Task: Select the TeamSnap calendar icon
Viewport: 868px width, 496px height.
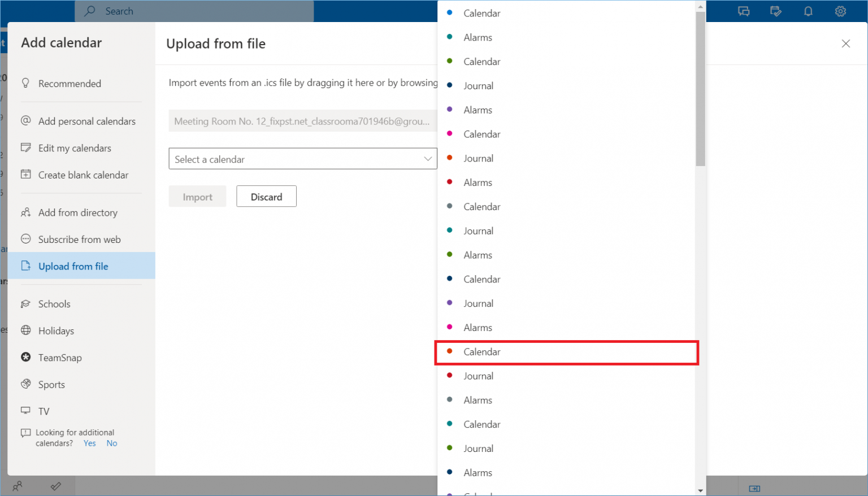Action: click(26, 357)
